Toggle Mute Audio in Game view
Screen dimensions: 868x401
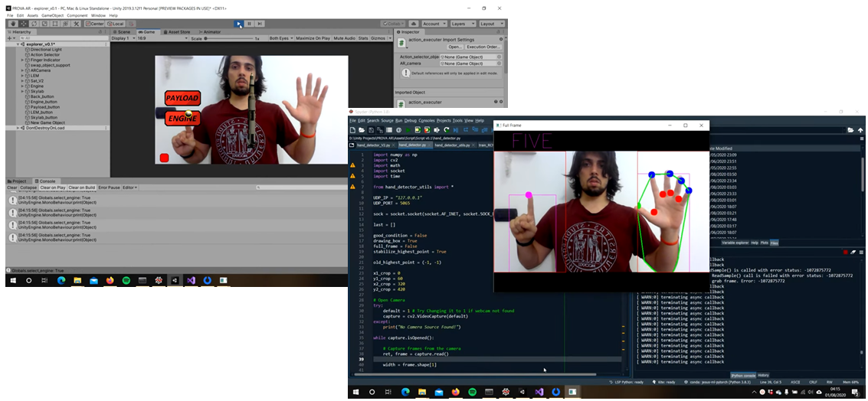(x=346, y=38)
